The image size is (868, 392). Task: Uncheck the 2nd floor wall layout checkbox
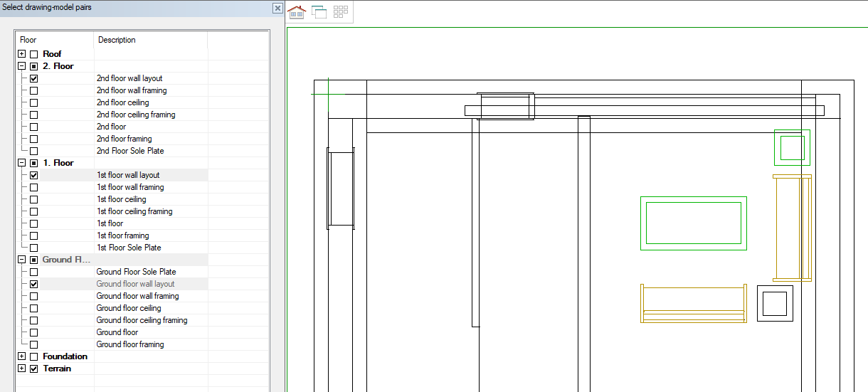[33, 78]
